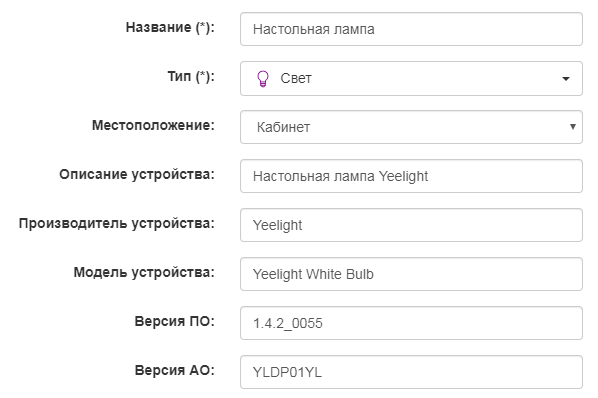The image size is (598, 398).
Task: Click the purple light bulb icon
Action: click(263, 79)
